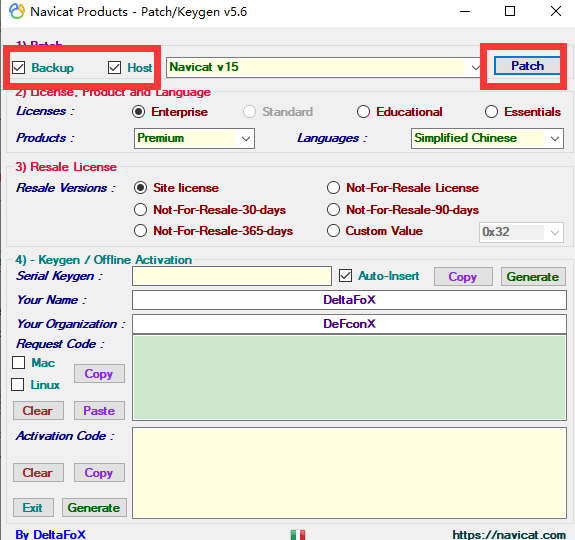Click inside the Serial Keygen field
Image resolution: width=575 pixels, height=540 pixels.
click(x=232, y=276)
